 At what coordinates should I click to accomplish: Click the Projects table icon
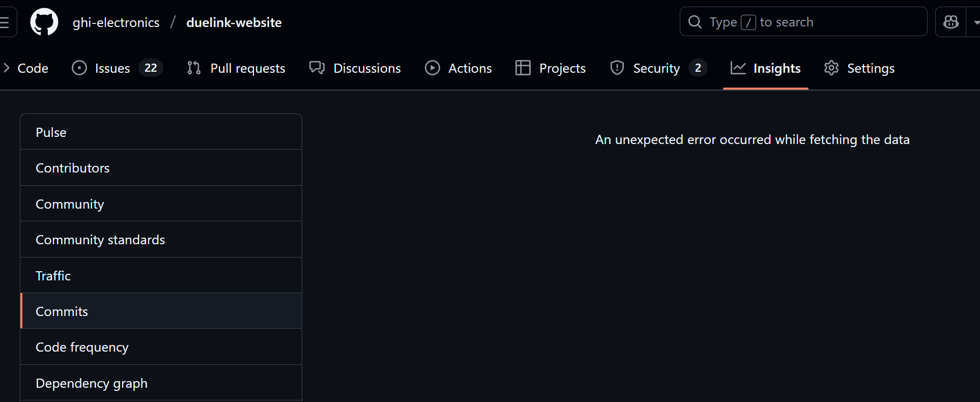pos(523,68)
